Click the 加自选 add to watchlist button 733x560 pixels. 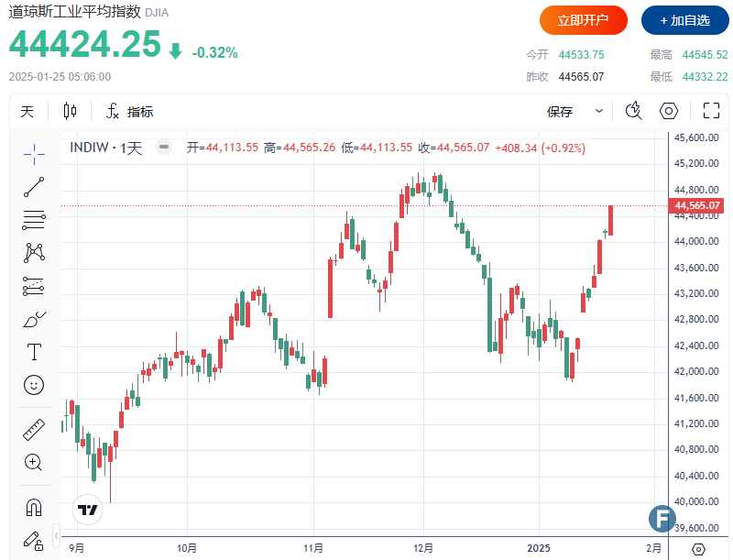tap(682, 19)
